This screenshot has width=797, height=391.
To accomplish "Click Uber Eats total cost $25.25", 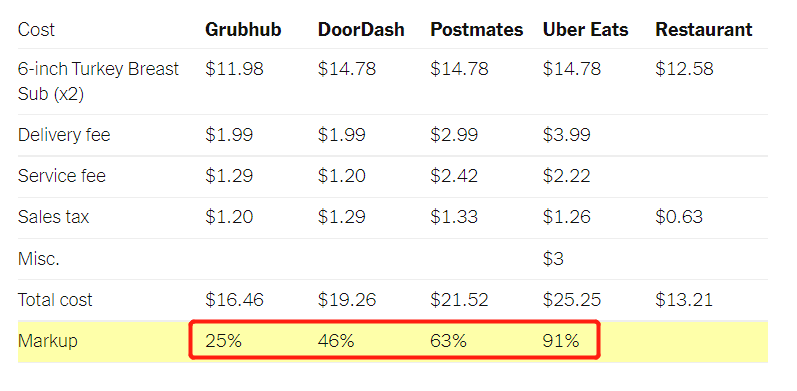I will pyautogui.click(x=572, y=299).
